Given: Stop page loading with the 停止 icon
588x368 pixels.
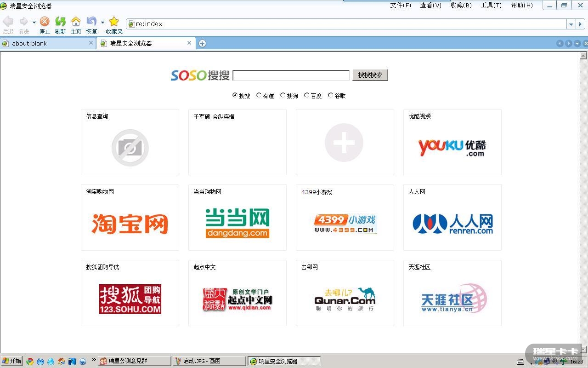Looking at the screenshot, I should click(x=45, y=22).
